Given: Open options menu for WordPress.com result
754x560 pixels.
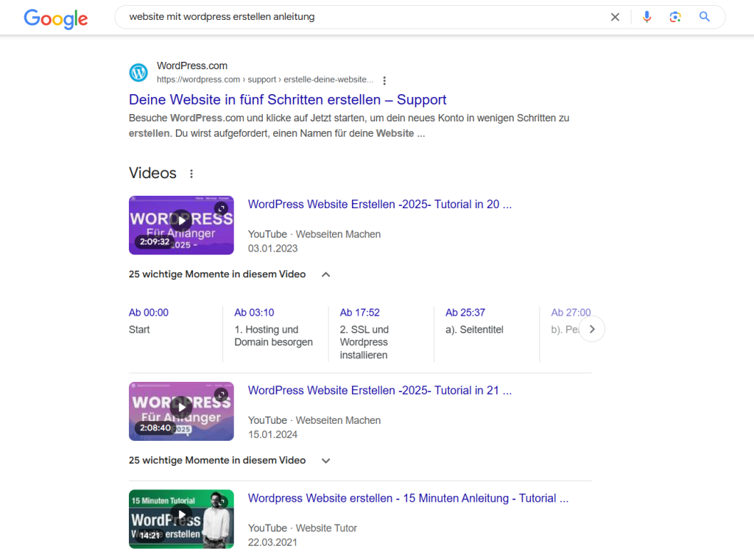Looking at the screenshot, I should click(x=384, y=80).
